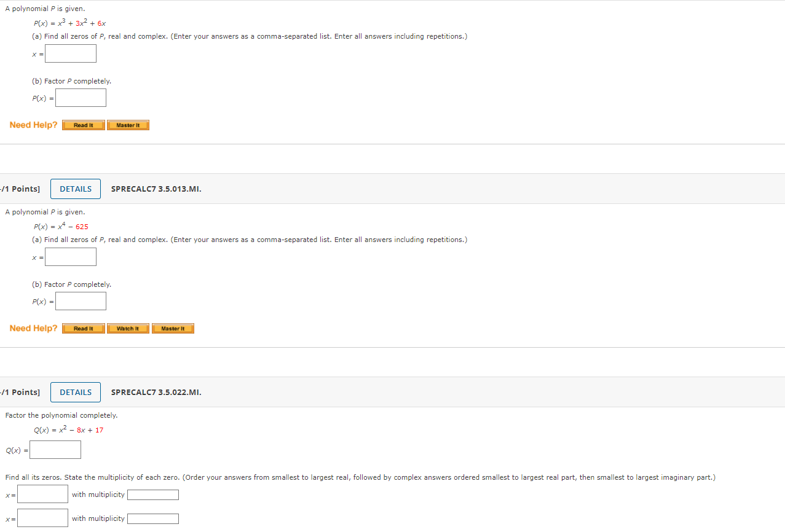Click the first zero x= input under Q(x)
The height and width of the screenshot is (532, 785).
coord(42,494)
